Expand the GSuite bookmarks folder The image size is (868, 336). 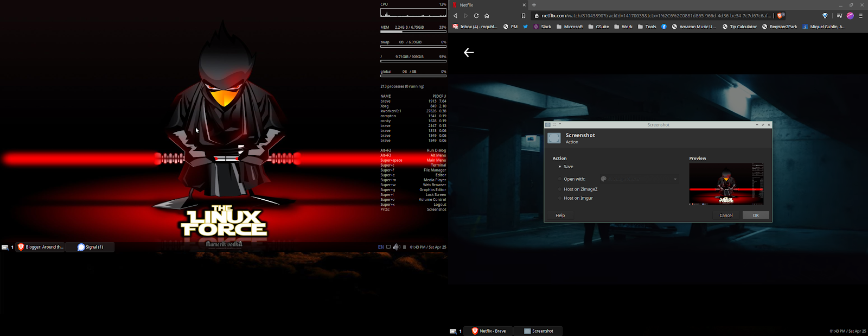pos(598,27)
